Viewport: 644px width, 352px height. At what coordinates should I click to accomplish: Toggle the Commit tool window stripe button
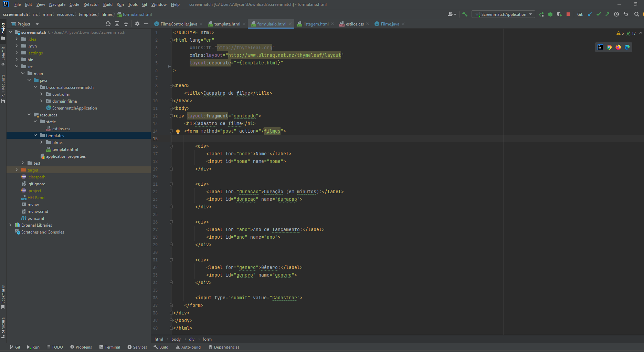[3, 56]
